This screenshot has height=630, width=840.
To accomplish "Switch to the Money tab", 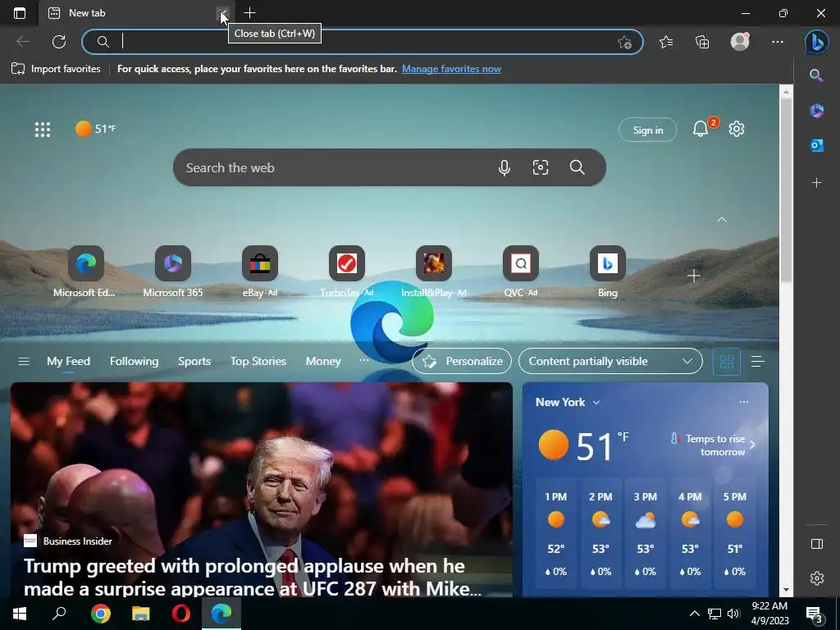I will tap(323, 361).
